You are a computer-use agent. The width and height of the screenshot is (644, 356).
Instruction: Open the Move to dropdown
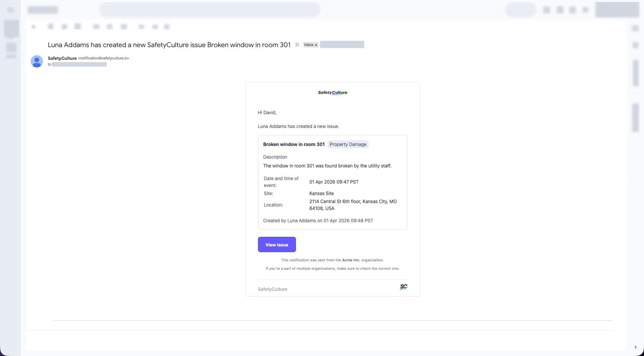141,26
